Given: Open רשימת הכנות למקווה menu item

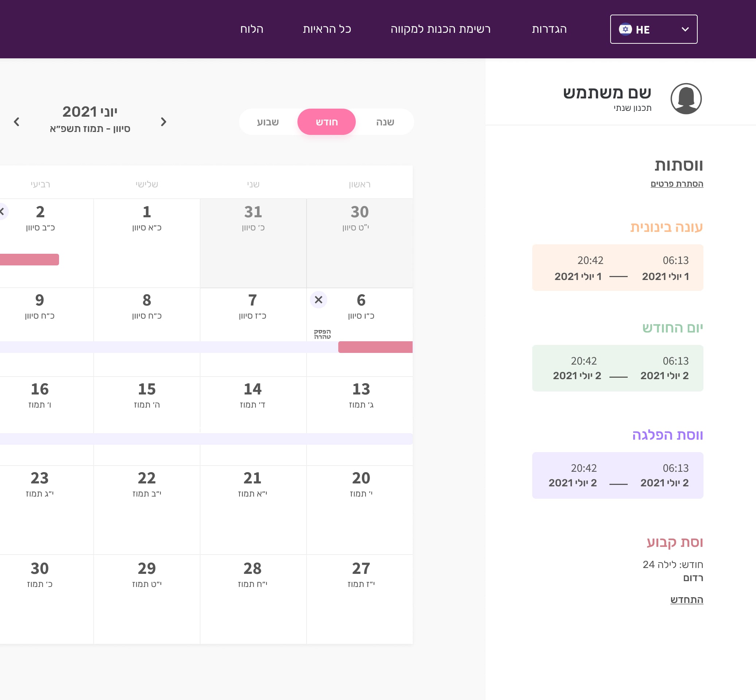Looking at the screenshot, I should (440, 29).
